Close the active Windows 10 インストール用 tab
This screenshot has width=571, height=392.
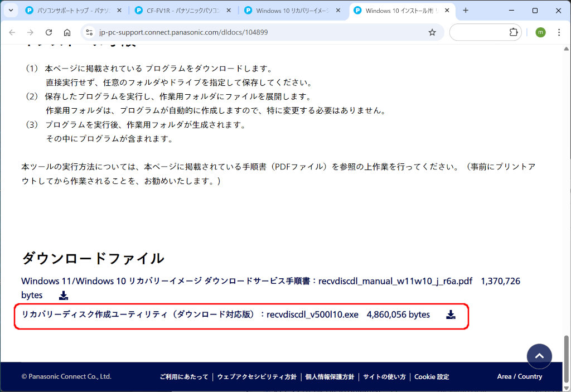447,11
